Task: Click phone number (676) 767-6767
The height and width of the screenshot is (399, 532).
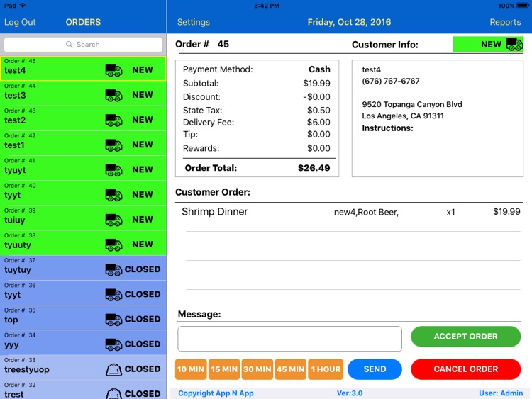Action: coord(391,81)
